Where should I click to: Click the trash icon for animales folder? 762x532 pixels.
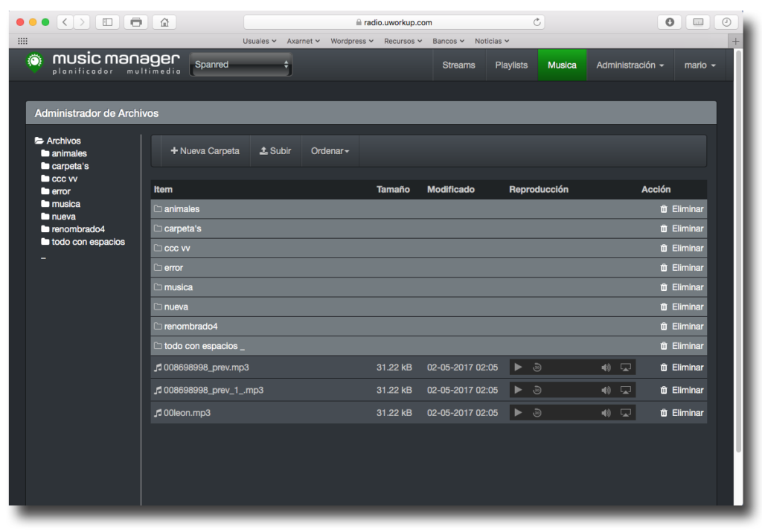pyautogui.click(x=664, y=209)
